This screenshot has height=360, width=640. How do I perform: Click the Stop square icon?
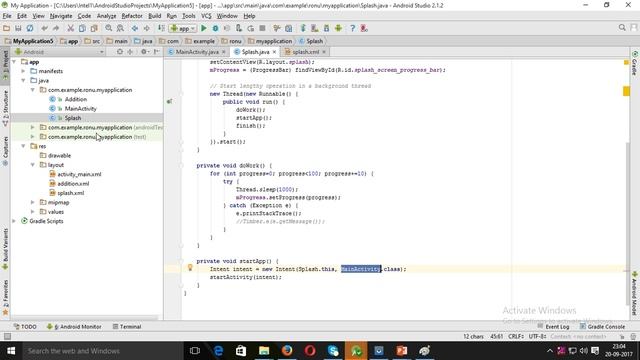(x=262, y=28)
